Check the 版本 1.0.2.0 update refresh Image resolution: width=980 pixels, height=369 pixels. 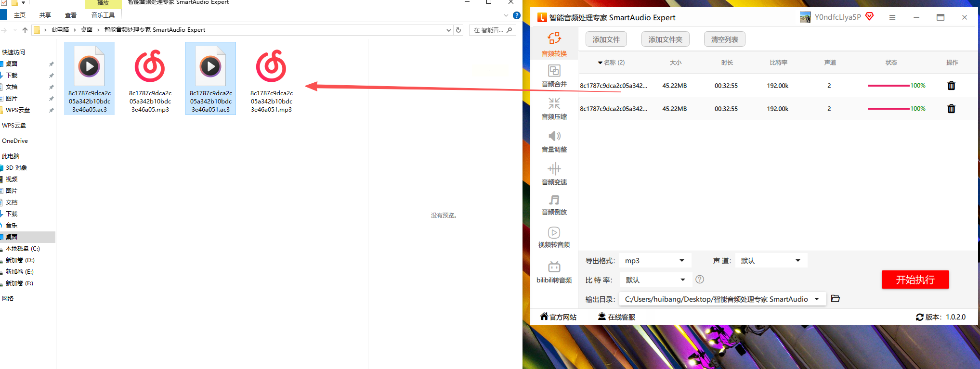[x=920, y=317]
